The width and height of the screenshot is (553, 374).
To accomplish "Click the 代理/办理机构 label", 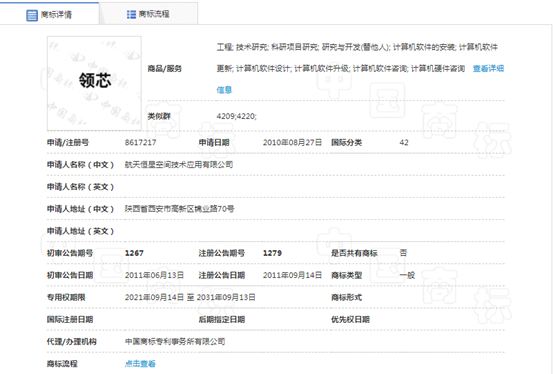I will click(x=72, y=342).
